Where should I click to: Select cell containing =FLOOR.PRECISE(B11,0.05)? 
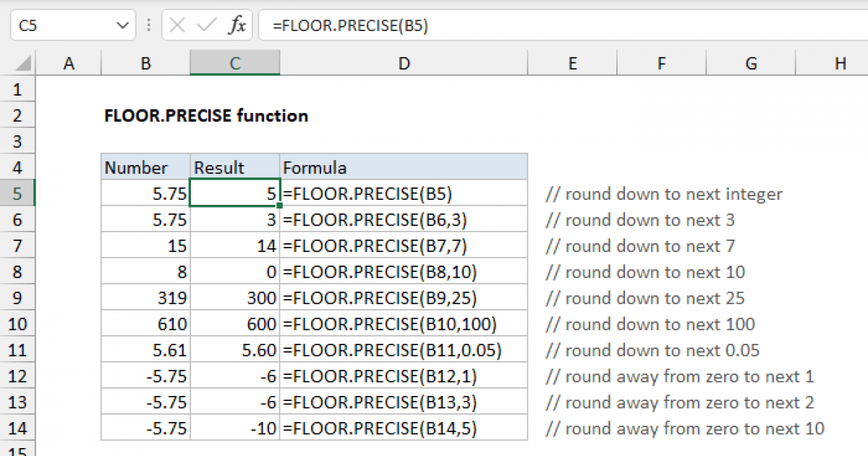(402, 350)
